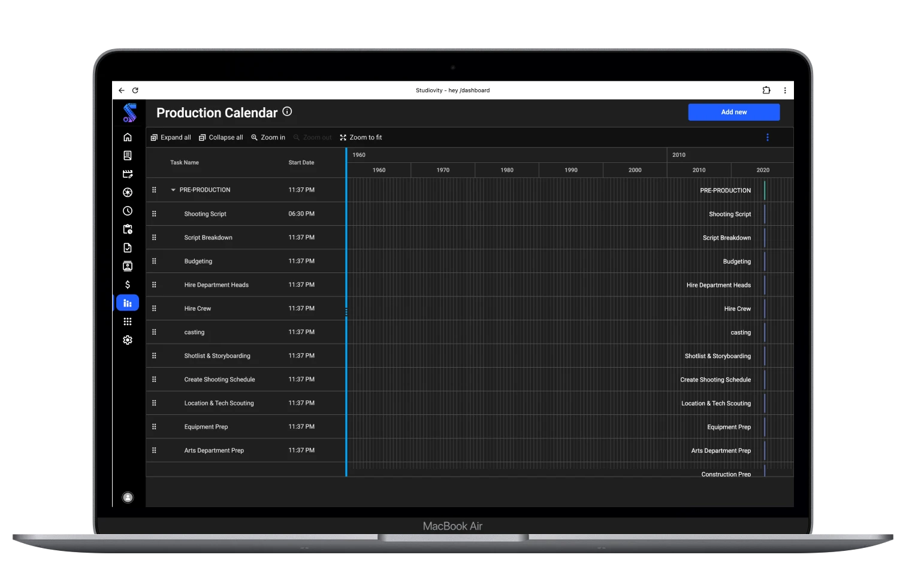Grab the drag handle of PRE-PRODUCTION row
906x588 pixels.
click(154, 190)
